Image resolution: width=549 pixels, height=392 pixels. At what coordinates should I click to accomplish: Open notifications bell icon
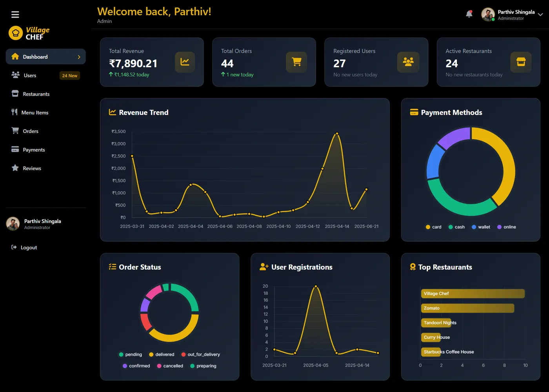[x=469, y=14]
